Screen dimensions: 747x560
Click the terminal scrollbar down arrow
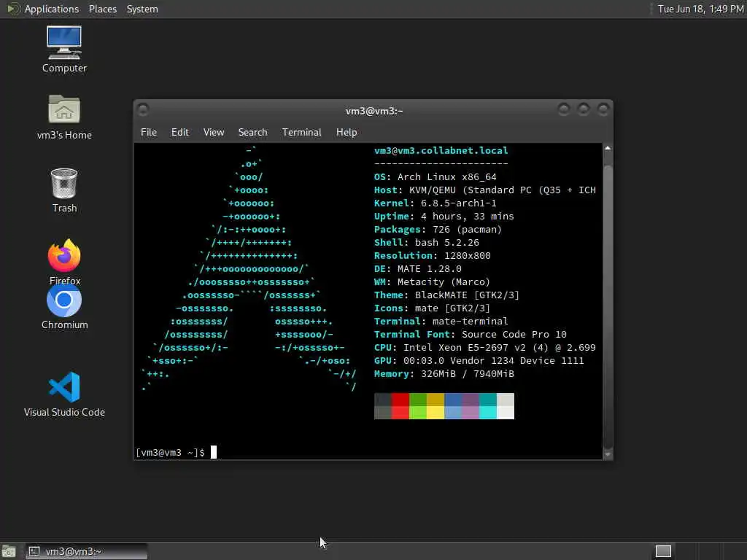tap(608, 454)
